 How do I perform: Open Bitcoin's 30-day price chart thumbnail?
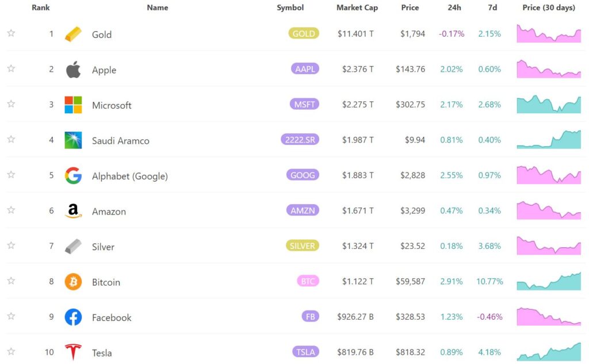pyautogui.click(x=549, y=281)
